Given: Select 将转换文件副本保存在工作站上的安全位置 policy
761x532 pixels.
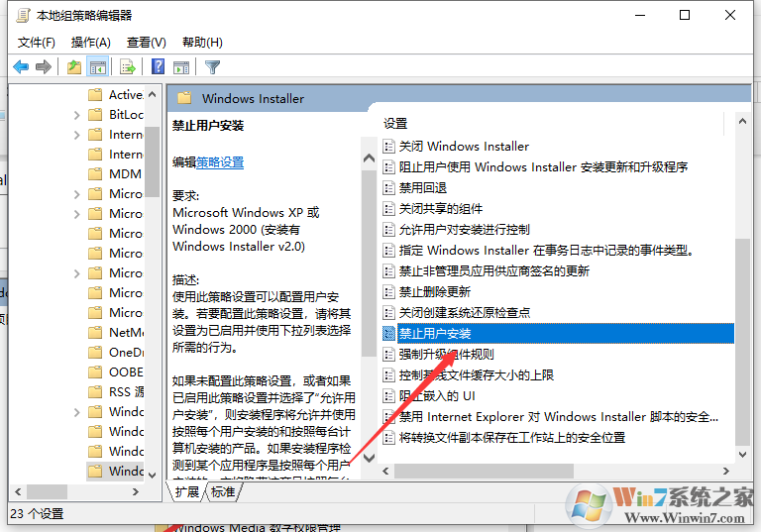Looking at the screenshot, I should pos(512,438).
